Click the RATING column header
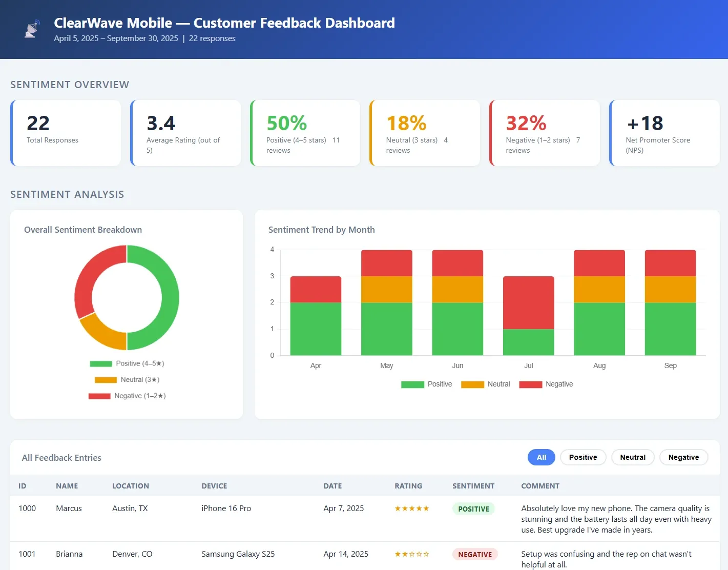The width and height of the screenshot is (728, 570). (x=408, y=486)
